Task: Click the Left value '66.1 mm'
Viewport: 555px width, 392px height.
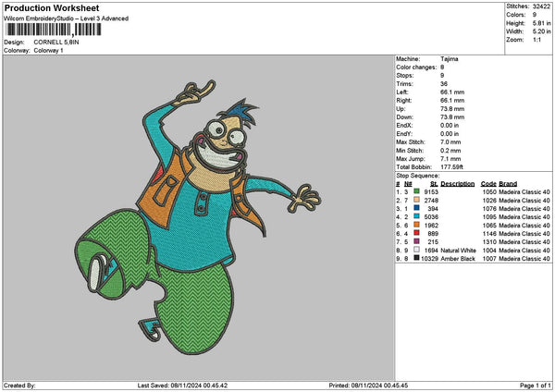Action: (452, 92)
